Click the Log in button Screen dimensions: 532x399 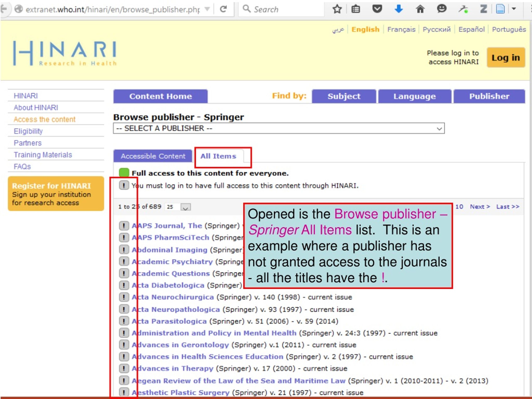point(506,58)
